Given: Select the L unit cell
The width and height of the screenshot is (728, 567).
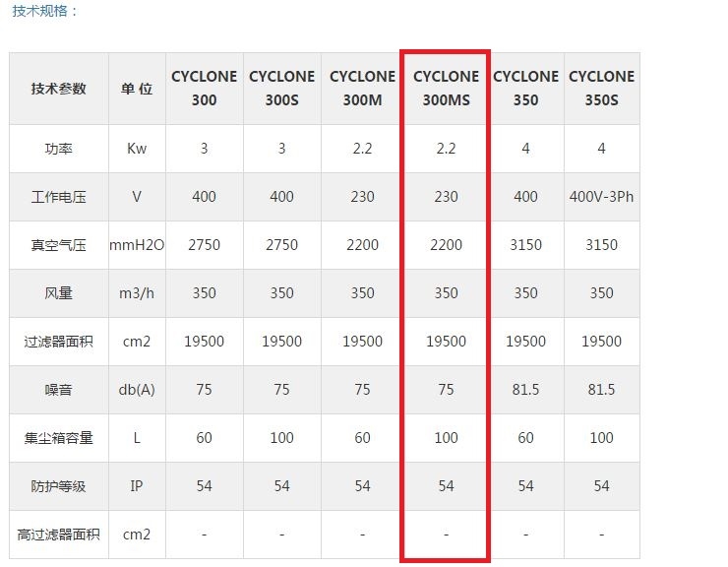Looking at the screenshot, I should point(137,438).
